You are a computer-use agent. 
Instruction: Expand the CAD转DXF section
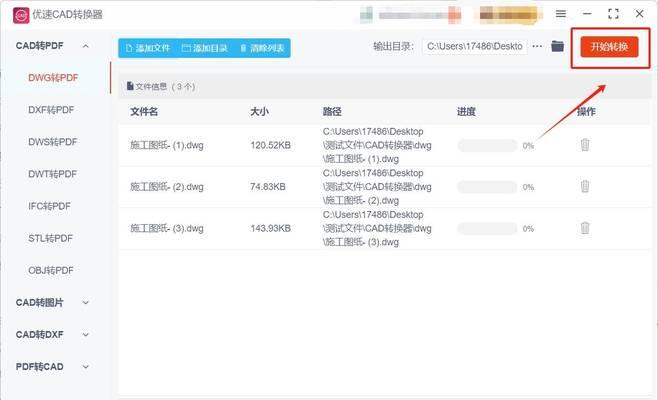click(86, 335)
